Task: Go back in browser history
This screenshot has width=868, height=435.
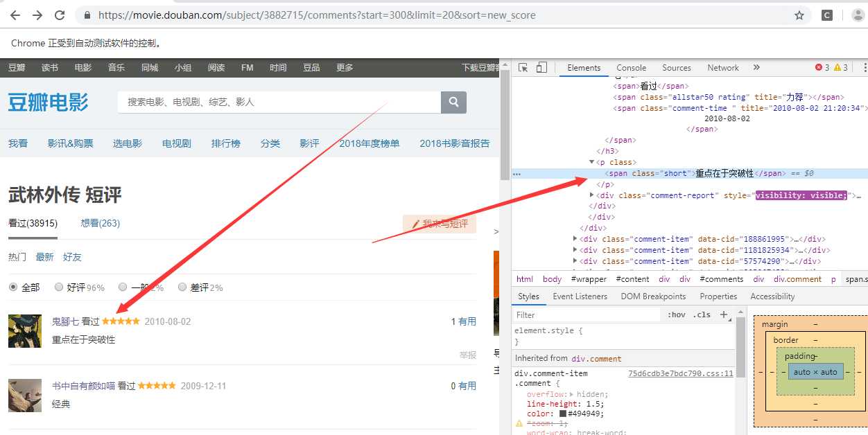Action: tap(15, 15)
